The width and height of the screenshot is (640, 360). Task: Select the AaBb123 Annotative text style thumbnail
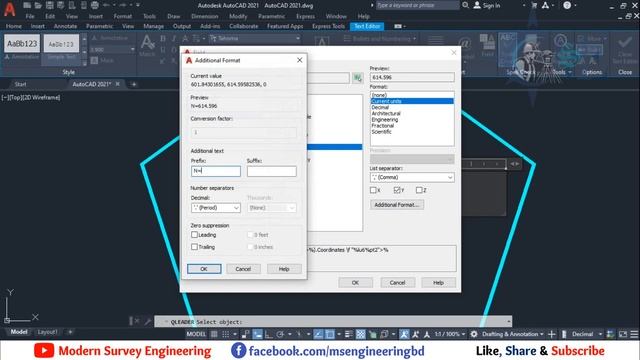[22, 44]
